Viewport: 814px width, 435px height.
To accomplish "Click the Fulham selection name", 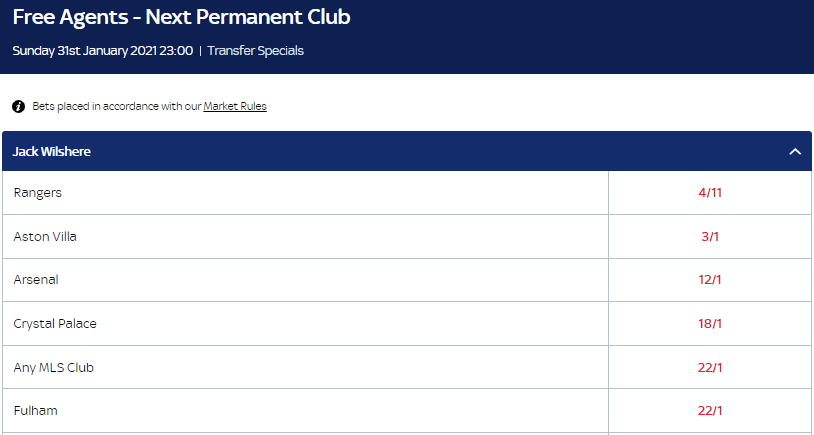I will pyautogui.click(x=34, y=411).
